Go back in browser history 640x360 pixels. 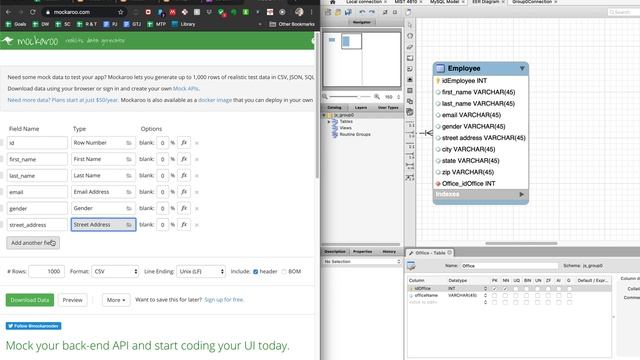coord(9,12)
